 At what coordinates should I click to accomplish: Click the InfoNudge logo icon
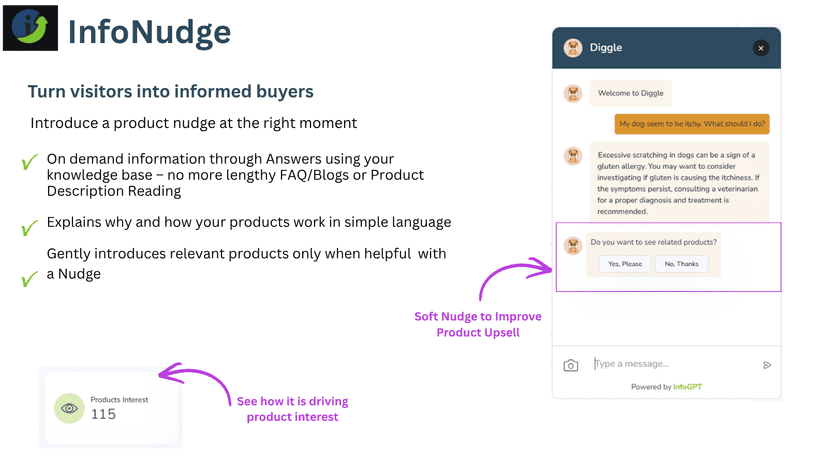click(x=31, y=28)
